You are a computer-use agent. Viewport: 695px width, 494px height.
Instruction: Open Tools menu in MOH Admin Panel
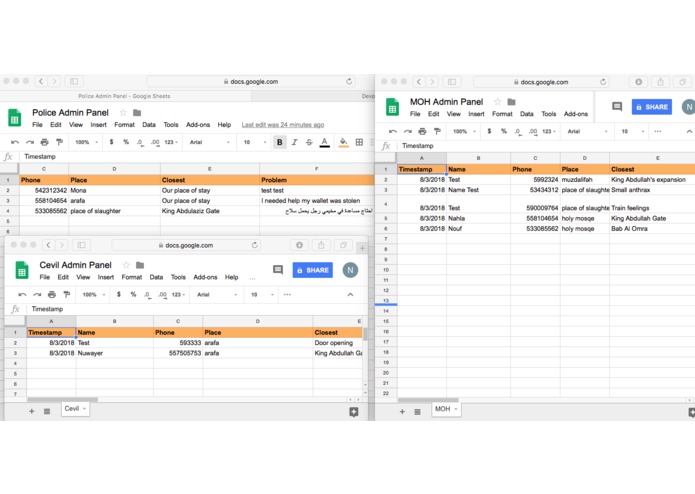click(548, 114)
